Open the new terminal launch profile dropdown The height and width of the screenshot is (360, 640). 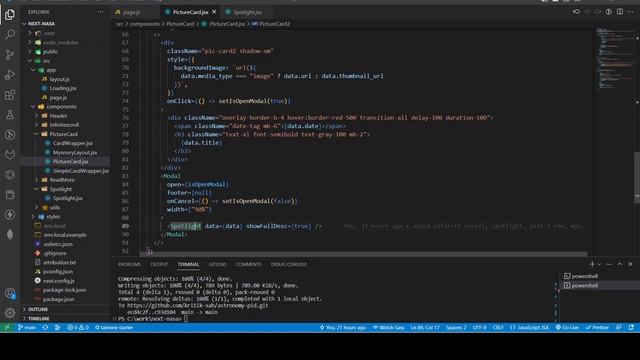coord(599,264)
